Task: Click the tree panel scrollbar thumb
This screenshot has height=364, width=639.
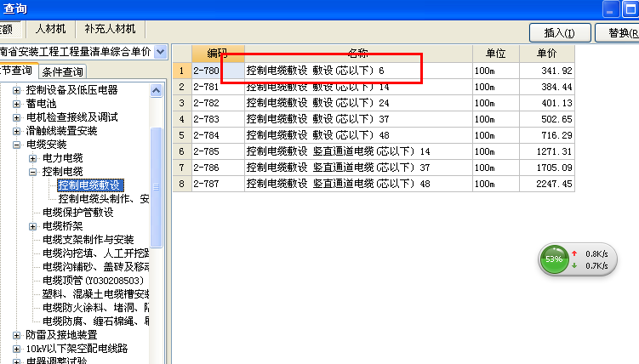Action: click(156, 187)
